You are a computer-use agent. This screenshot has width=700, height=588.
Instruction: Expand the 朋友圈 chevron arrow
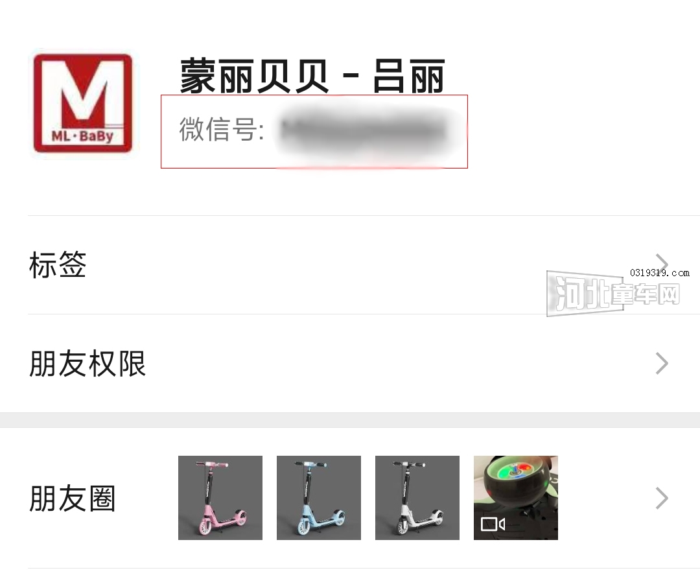pyautogui.click(x=662, y=499)
